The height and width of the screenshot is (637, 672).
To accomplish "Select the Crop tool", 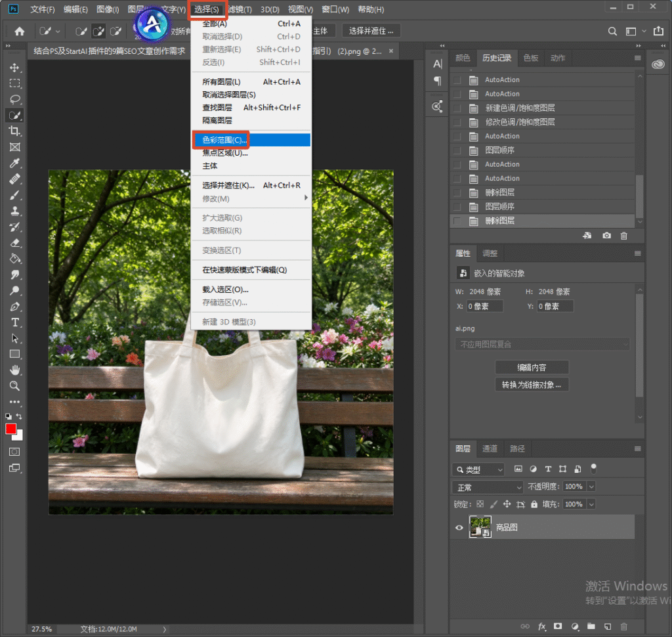I will (14, 131).
